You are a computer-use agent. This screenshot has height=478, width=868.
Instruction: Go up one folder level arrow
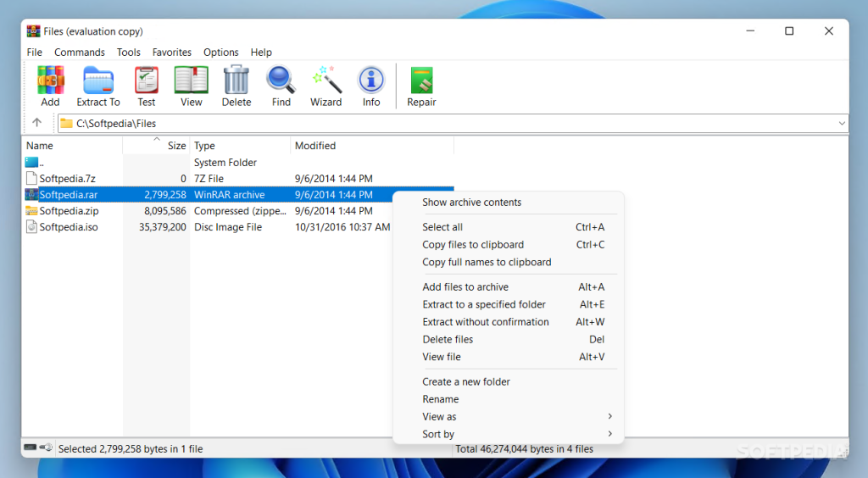click(37, 123)
